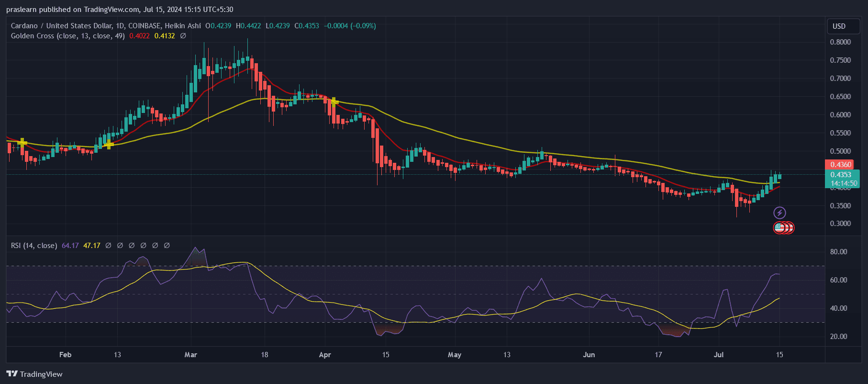Click the open price O0.4239
The width and height of the screenshot is (868, 384).
click(218, 26)
